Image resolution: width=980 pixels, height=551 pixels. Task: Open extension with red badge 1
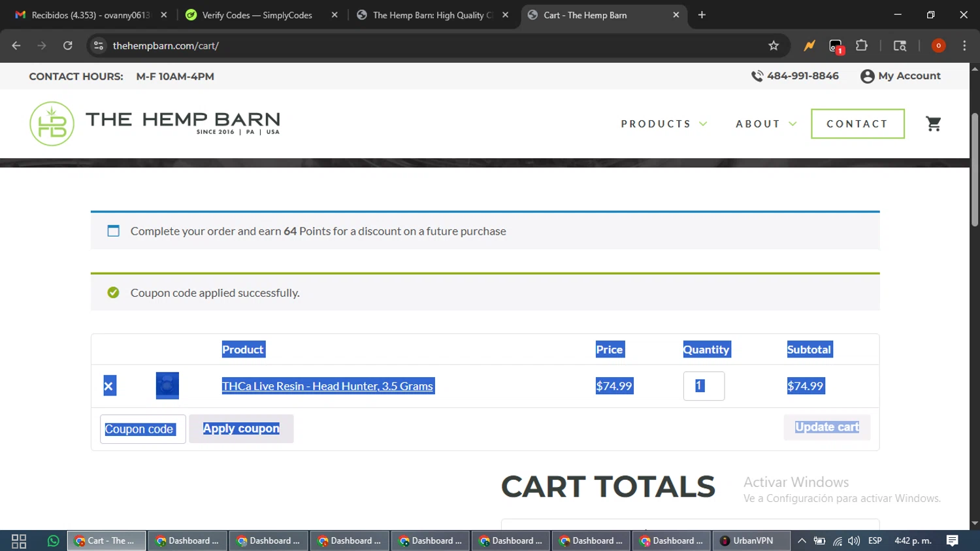click(836, 46)
